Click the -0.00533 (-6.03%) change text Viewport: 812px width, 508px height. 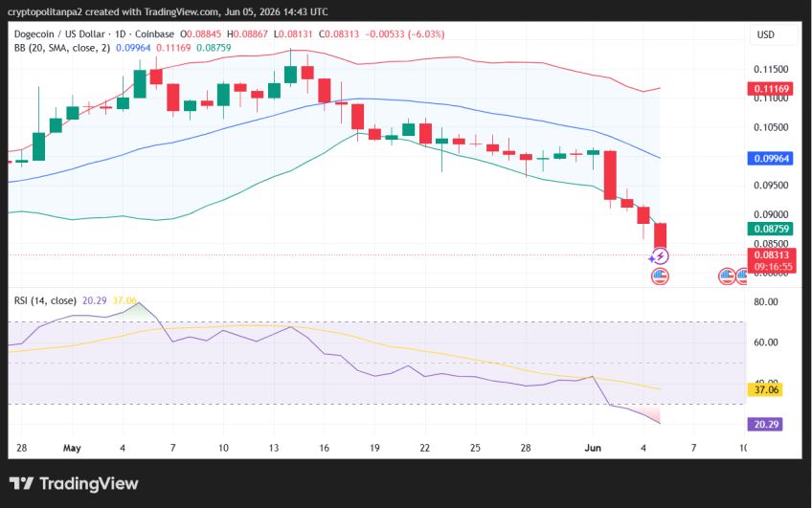point(405,34)
